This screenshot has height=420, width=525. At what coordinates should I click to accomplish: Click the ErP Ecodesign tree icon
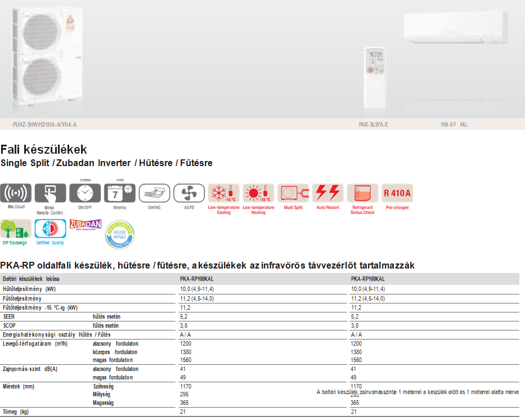click(16, 229)
